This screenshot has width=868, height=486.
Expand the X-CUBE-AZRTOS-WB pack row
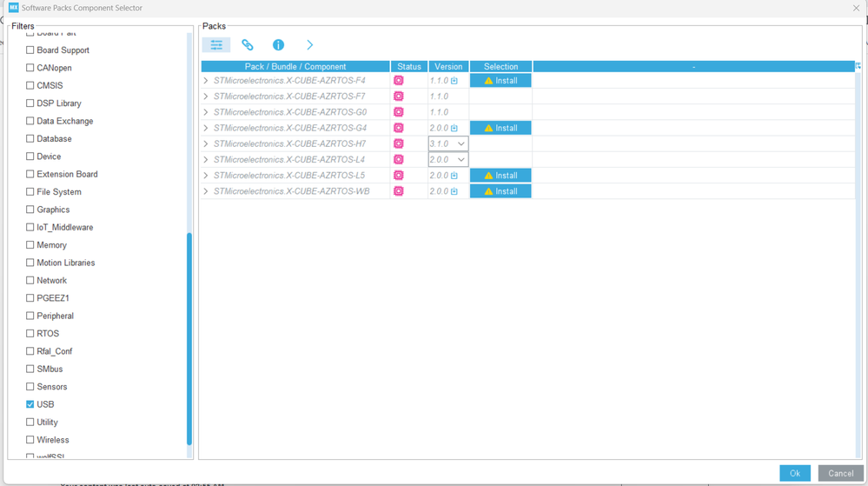click(206, 191)
